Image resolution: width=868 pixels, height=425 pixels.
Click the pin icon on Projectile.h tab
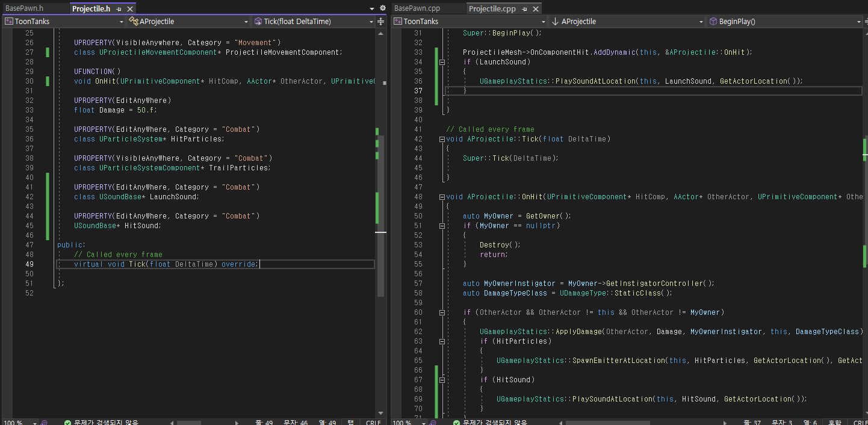tap(119, 9)
